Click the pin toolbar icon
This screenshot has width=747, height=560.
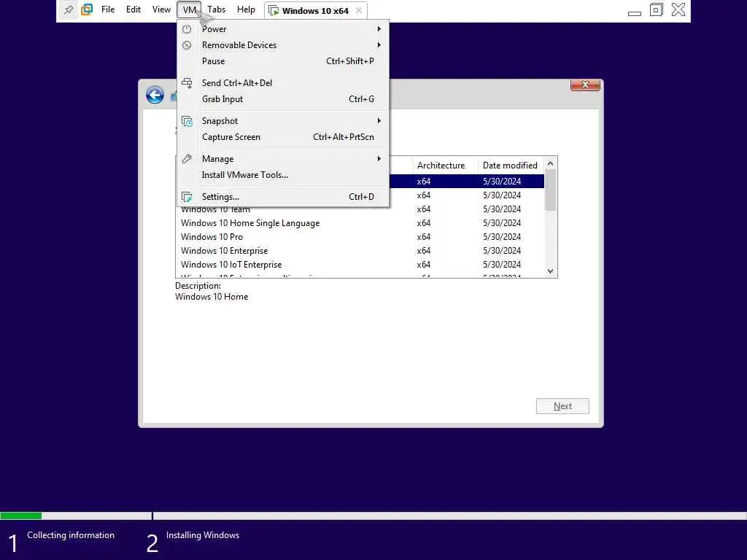[x=69, y=9]
